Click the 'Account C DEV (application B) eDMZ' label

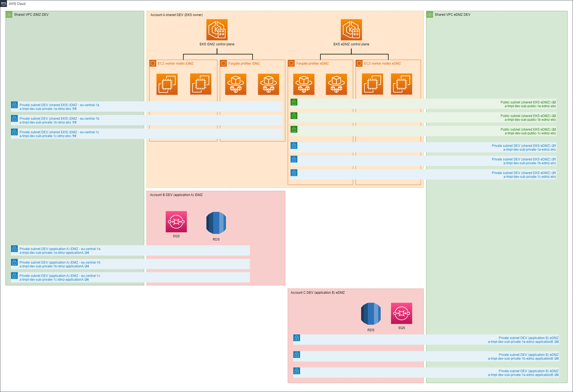317,293
